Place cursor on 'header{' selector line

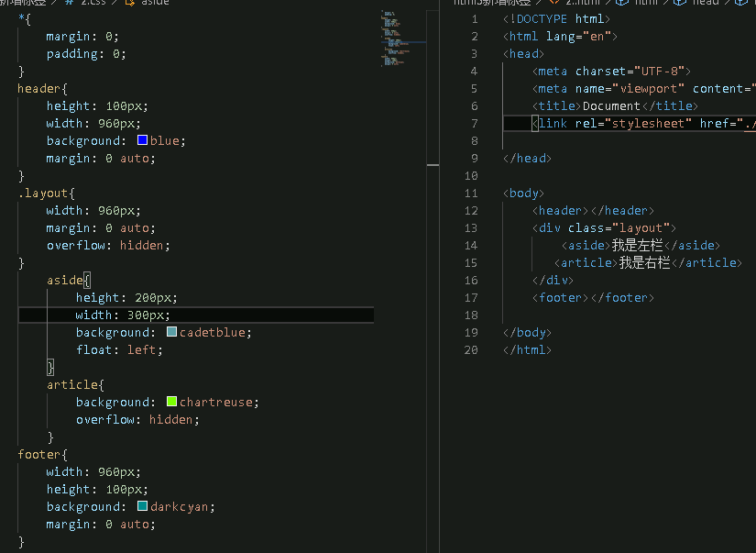[42, 88]
